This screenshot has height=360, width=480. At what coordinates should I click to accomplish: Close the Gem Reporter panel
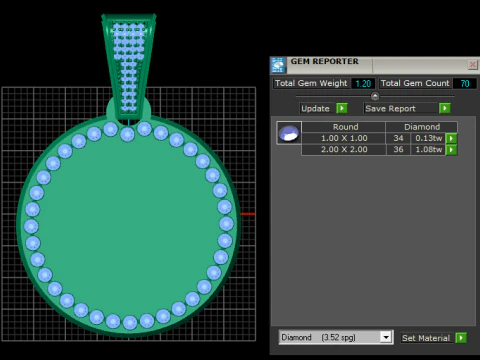472,64
